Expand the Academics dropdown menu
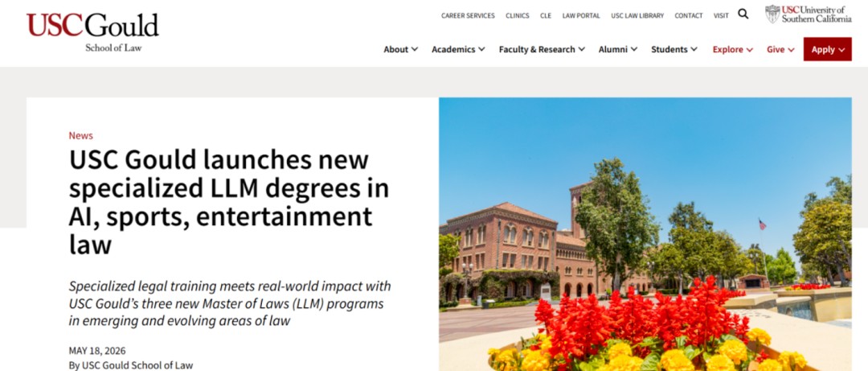The height and width of the screenshot is (371, 868). (x=458, y=49)
